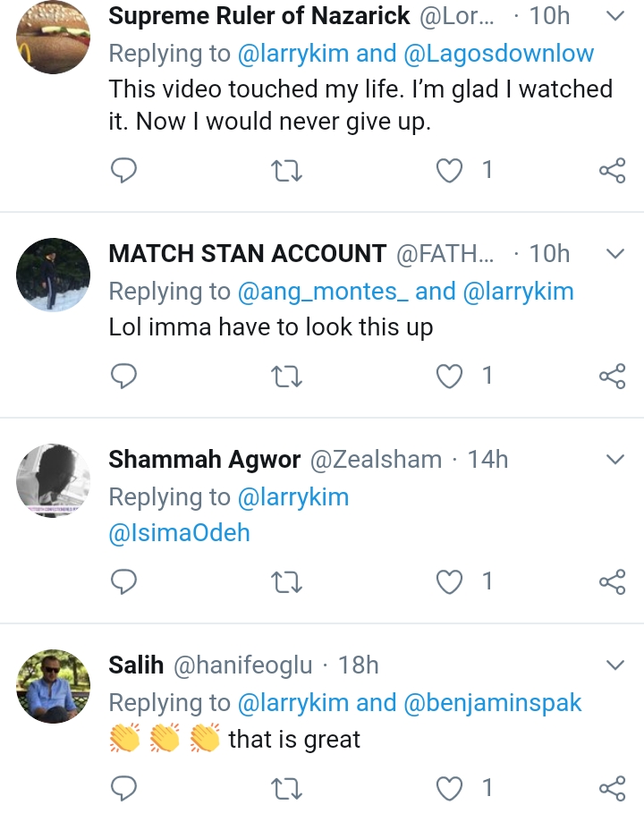Open more options for Supreme Ruler's tweet
Viewport: 644px width, 822px height.
pyautogui.click(x=615, y=16)
